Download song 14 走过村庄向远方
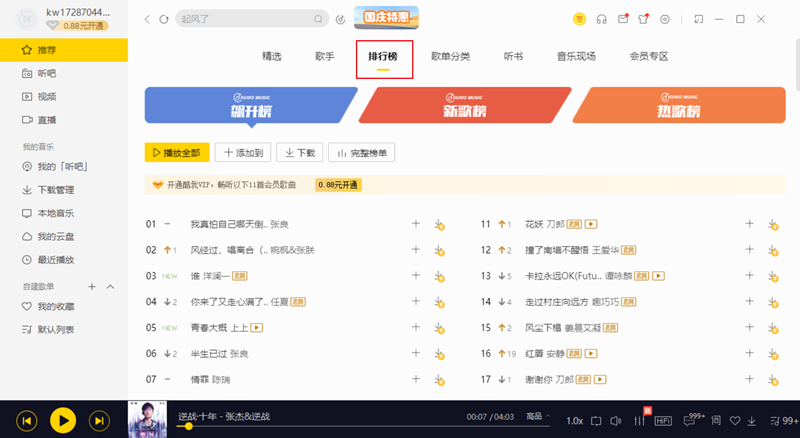Viewport: 800px width, 438px height. (773, 303)
